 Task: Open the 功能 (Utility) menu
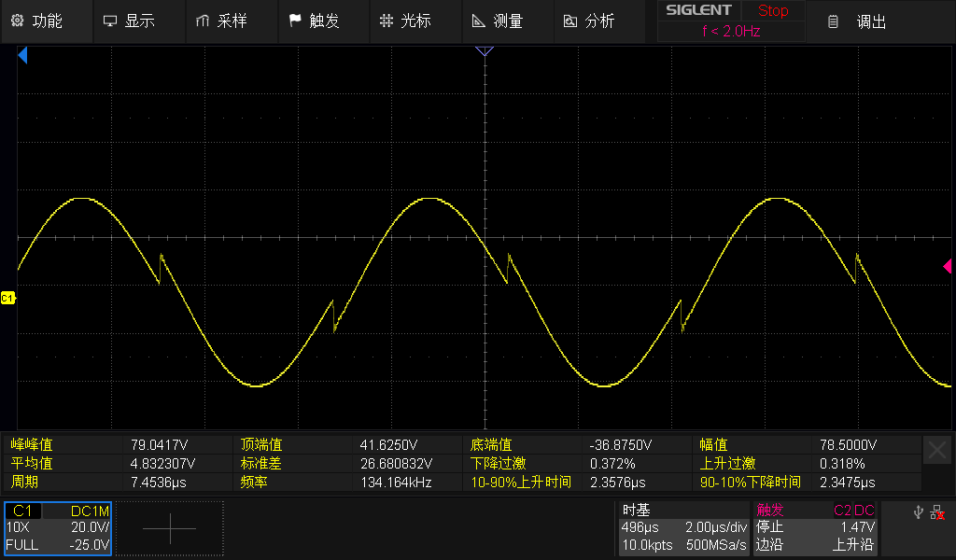pyautogui.click(x=47, y=21)
